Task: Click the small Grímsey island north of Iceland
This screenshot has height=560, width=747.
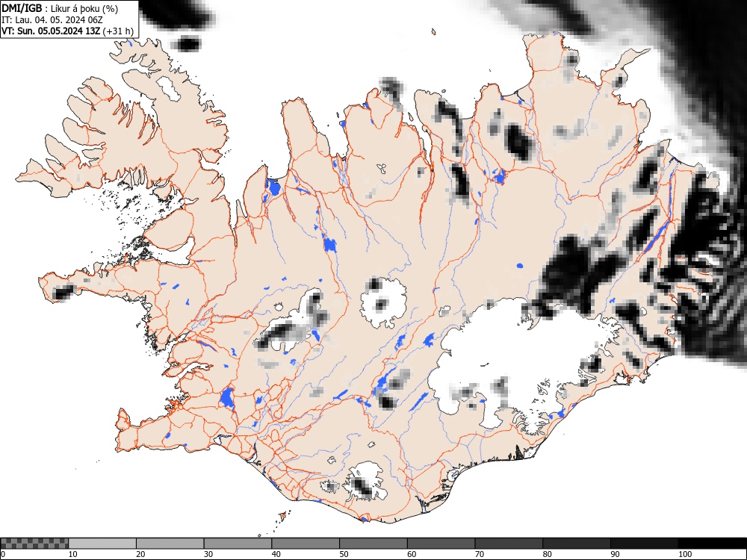Action: [433, 32]
